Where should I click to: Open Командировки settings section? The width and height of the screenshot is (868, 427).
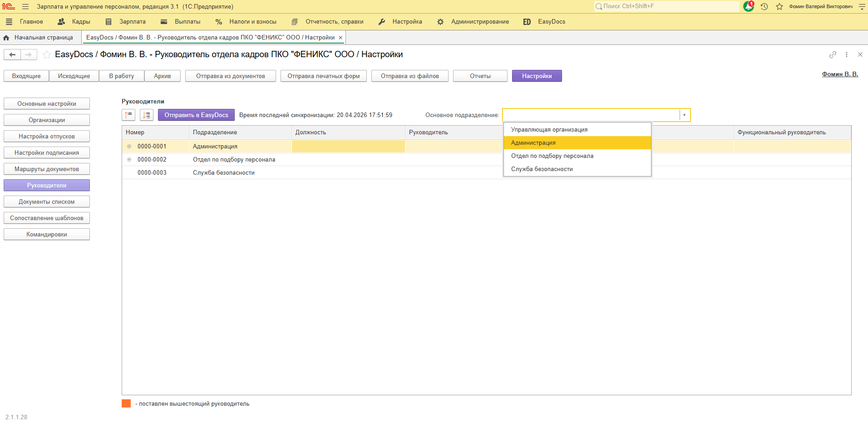click(47, 235)
